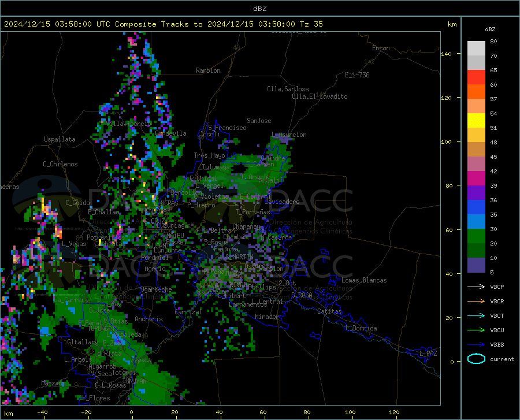This screenshot has height=420, width=520.
Task: Click the 'Tres_Mayo' map label
Action: [209, 155]
